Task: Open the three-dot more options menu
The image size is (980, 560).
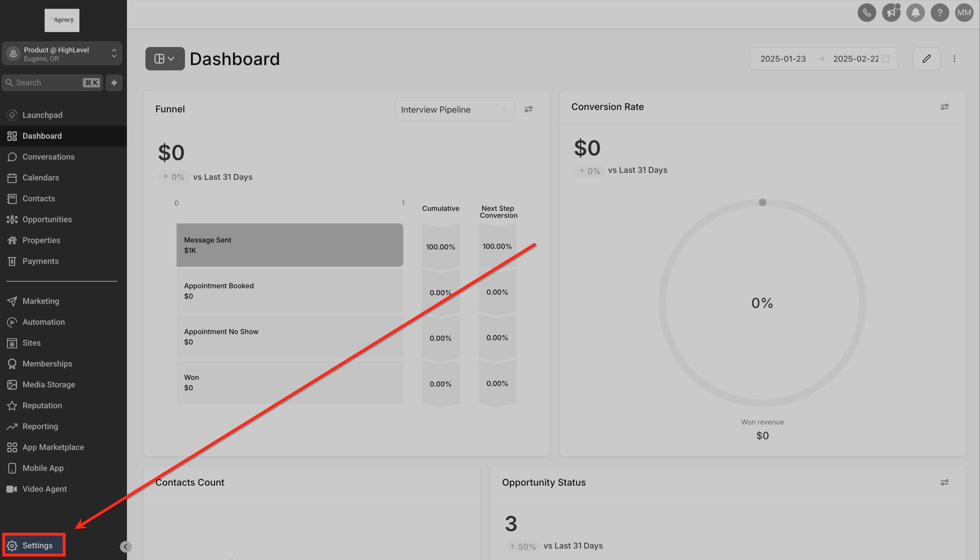Action: tap(954, 59)
